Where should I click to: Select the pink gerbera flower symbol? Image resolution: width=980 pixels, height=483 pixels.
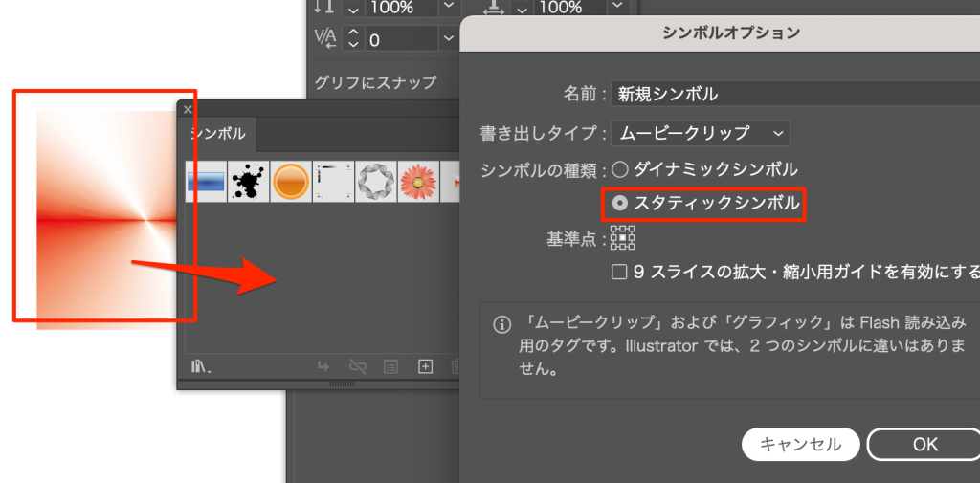(419, 181)
